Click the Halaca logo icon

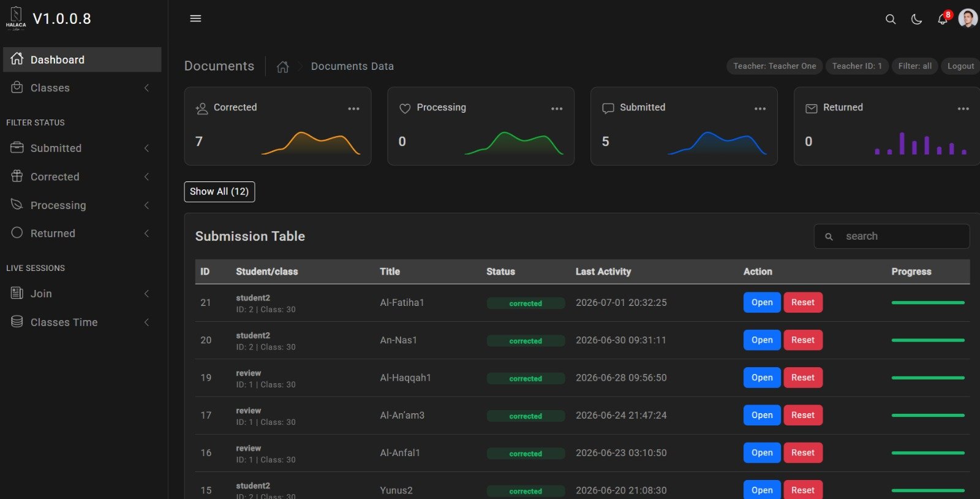point(16,18)
